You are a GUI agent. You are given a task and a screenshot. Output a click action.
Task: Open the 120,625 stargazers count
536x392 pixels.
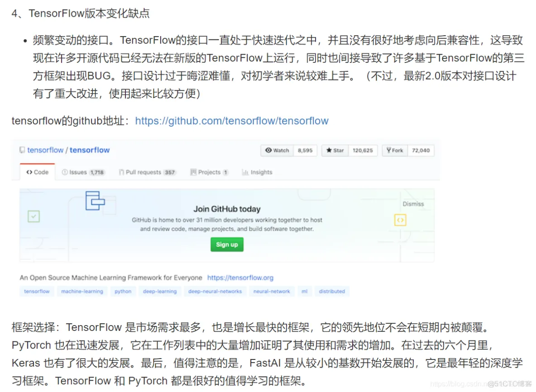tap(363, 150)
